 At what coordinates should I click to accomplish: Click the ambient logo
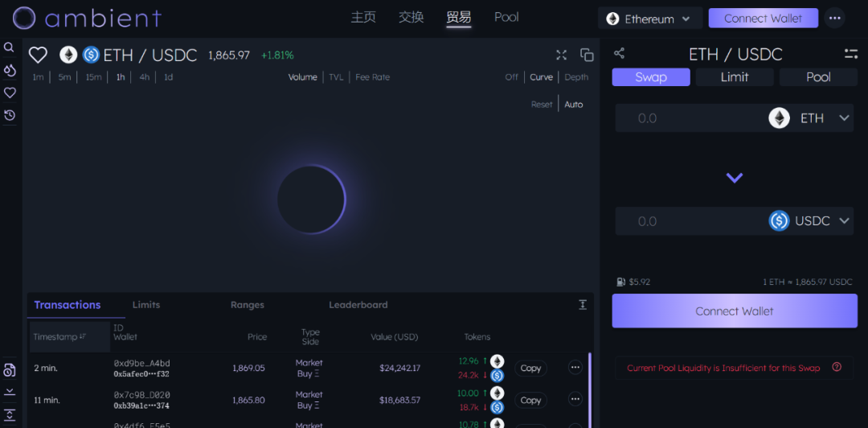[88, 18]
